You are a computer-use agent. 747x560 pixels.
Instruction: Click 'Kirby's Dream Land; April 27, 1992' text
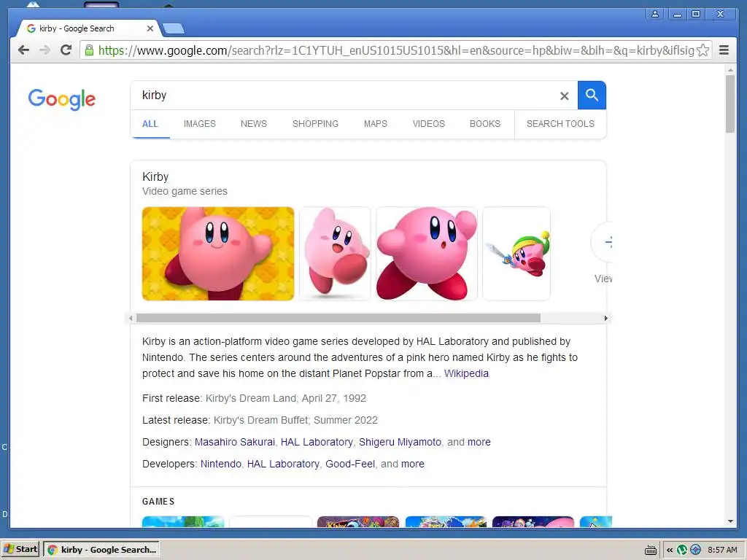[286, 398]
